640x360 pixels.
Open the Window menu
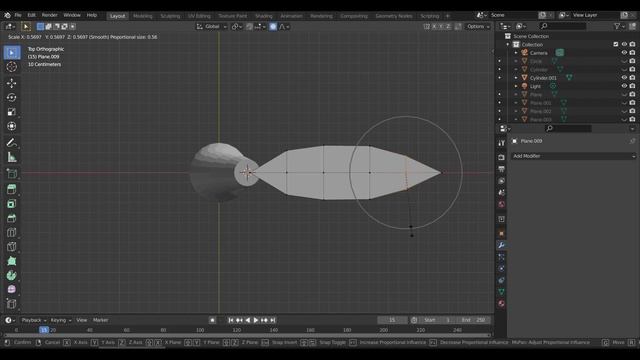point(72,15)
